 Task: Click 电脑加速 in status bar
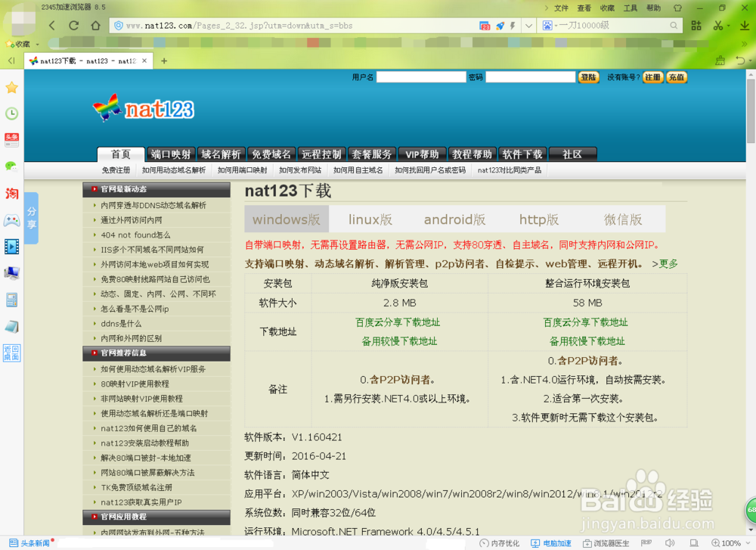[x=551, y=543]
